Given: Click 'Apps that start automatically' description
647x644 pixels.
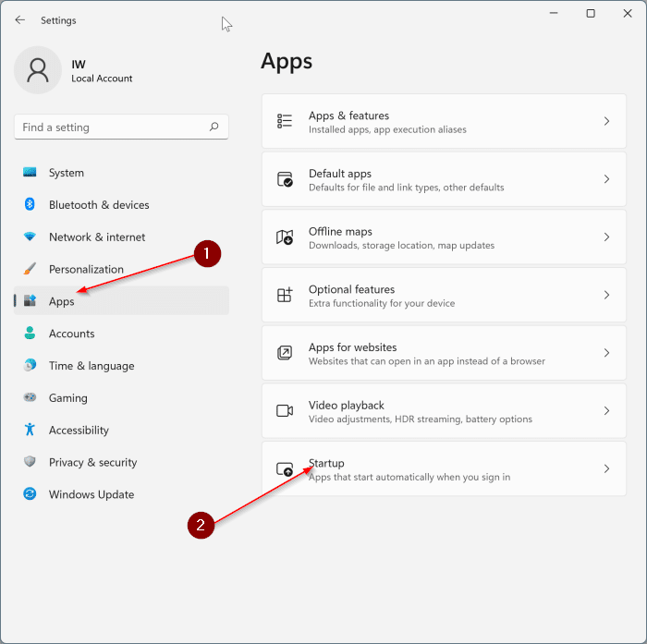Looking at the screenshot, I should pyautogui.click(x=409, y=477).
